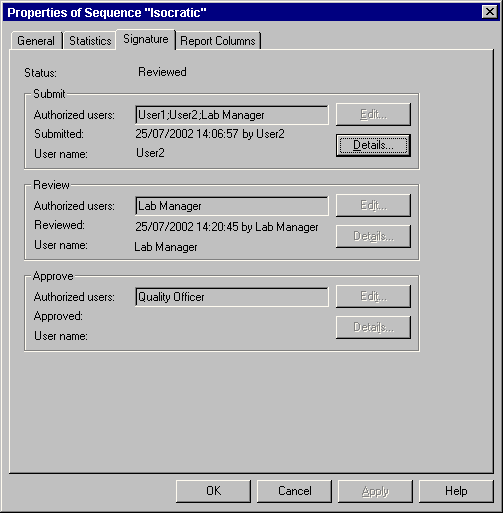
Task: Click the Apply button
Action: (375, 491)
